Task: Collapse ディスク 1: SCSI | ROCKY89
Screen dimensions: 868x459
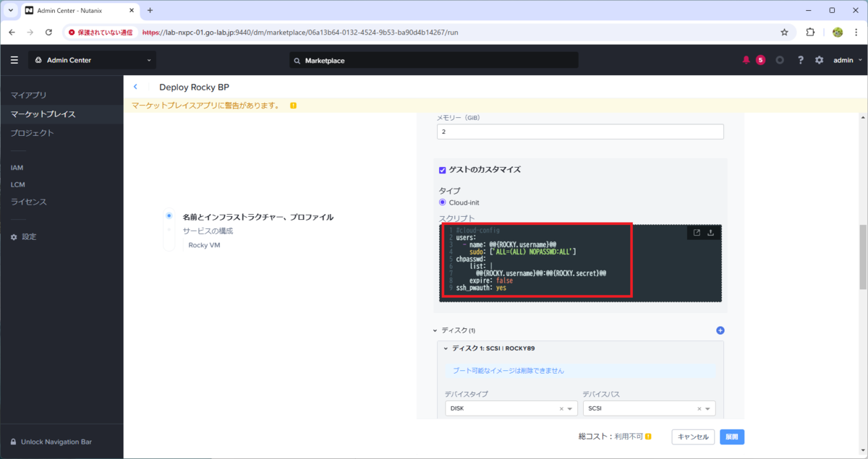Action: pos(446,348)
